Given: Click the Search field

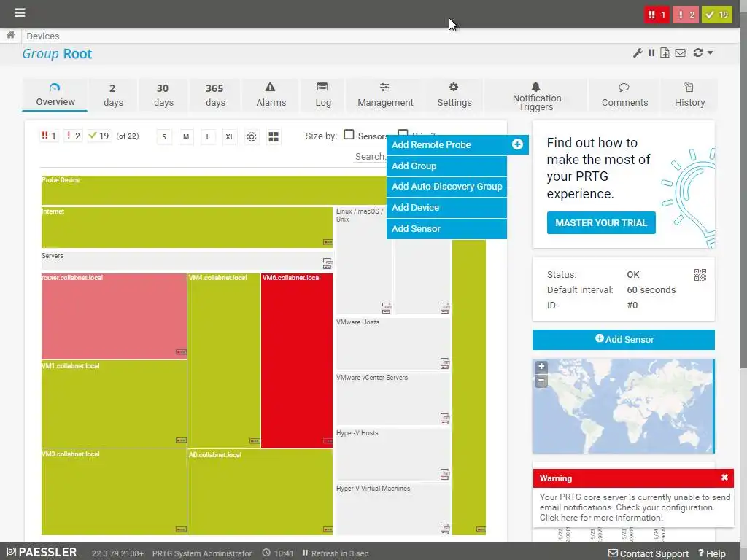Looking at the screenshot, I should [x=371, y=157].
